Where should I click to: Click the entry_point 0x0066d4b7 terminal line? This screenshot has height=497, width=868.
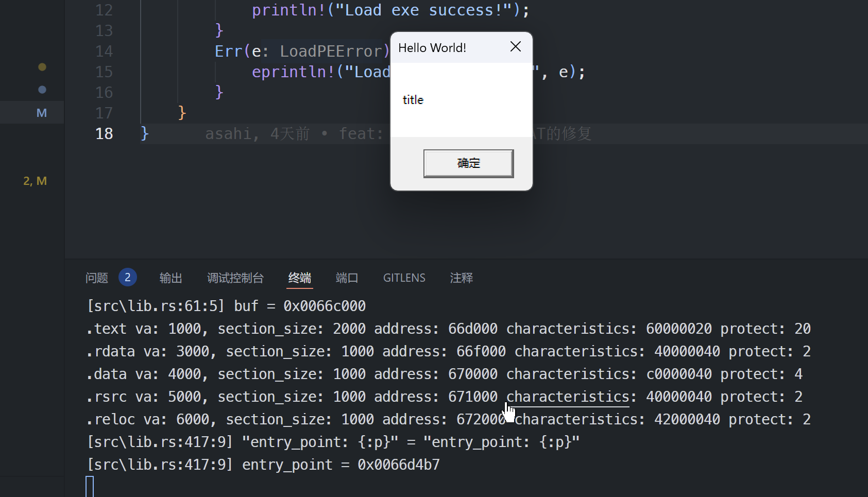[x=263, y=465]
